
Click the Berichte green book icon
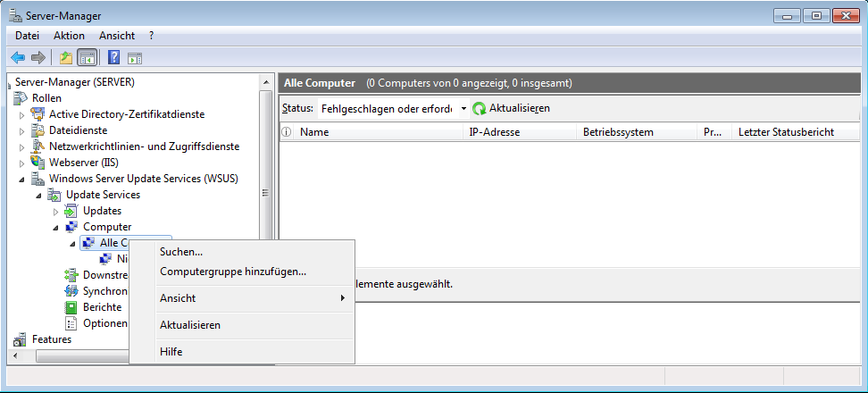[x=72, y=307]
